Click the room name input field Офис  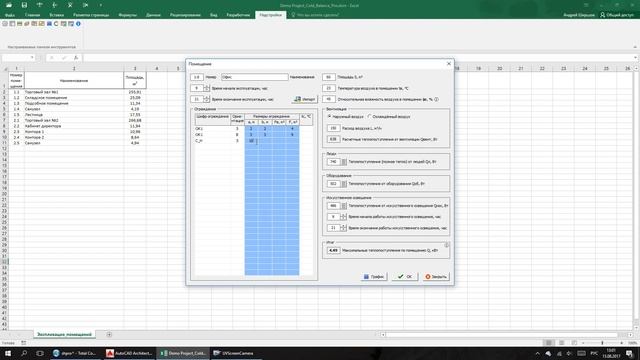coord(255,77)
